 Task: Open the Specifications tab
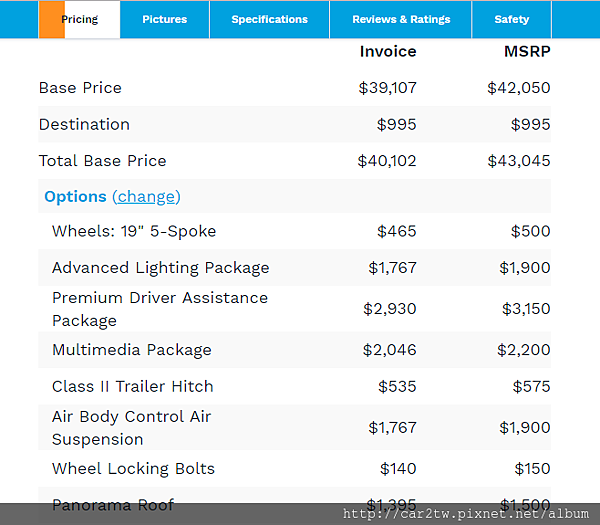point(269,19)
